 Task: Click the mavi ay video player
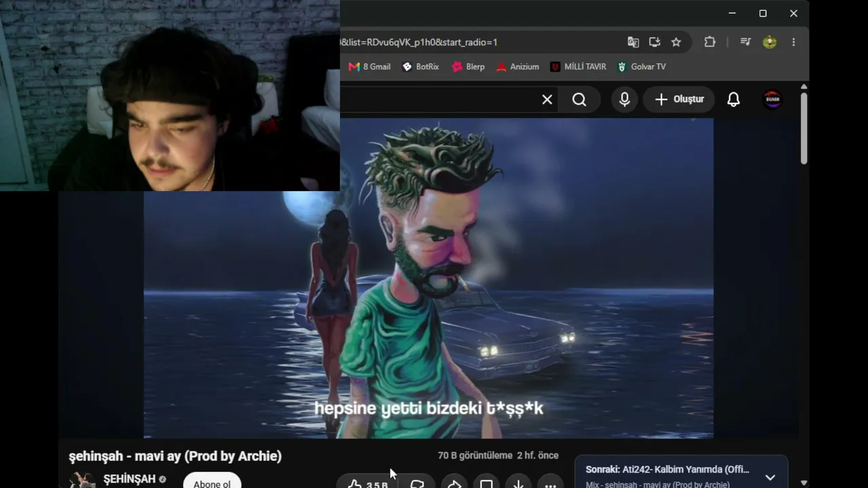(x=428, y=279)
